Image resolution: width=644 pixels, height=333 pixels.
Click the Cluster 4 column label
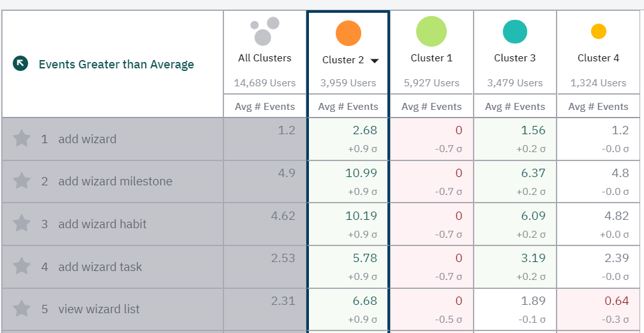tap(598, 58)
